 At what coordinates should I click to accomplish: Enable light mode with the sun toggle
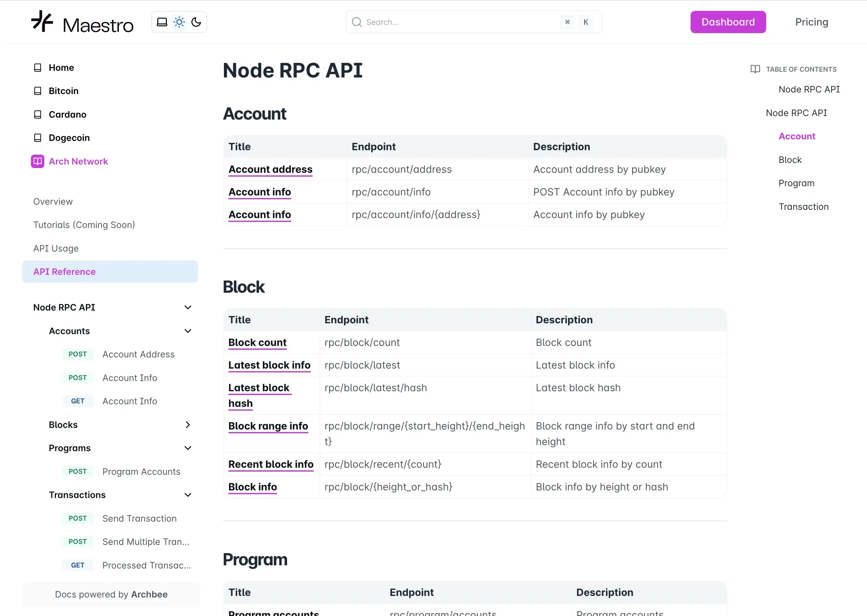tap(179, 22)
